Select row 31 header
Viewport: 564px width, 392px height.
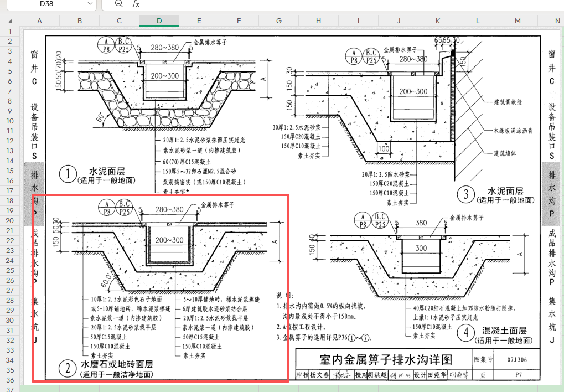[x=10, y=330]
